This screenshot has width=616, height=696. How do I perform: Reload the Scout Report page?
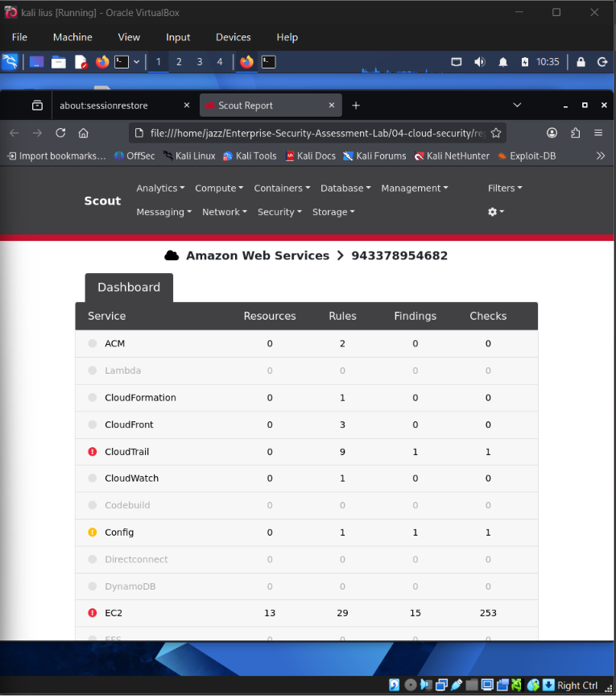pyautogui.click(x=60, y=133)
